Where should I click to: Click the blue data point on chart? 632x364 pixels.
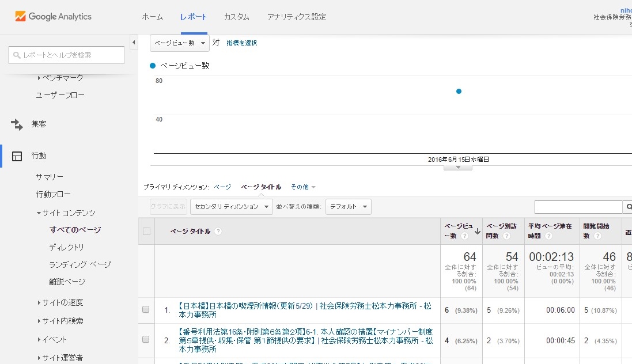tap(459, 91)
